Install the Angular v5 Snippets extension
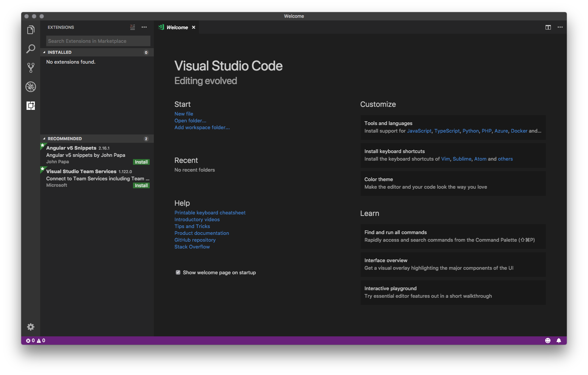Viewport: 588px width, 375px height. click(x=141, y=162)
